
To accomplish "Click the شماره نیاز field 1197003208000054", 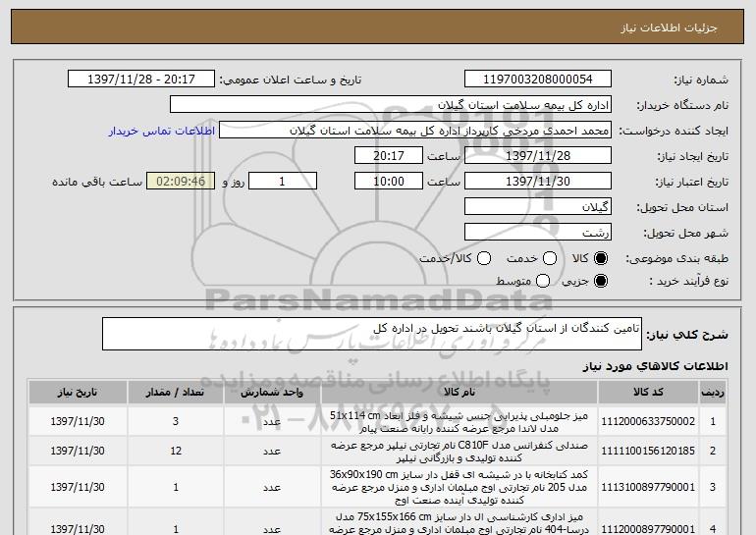I will (538, 80).
